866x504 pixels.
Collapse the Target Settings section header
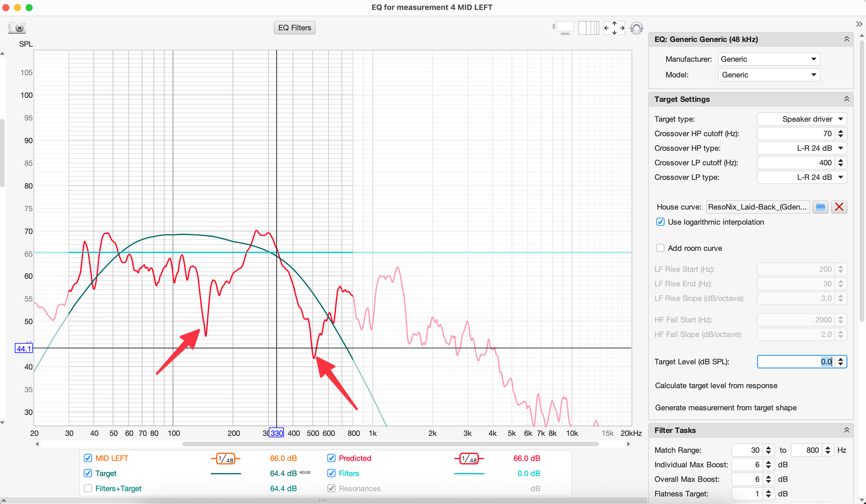tap(846, 99)
